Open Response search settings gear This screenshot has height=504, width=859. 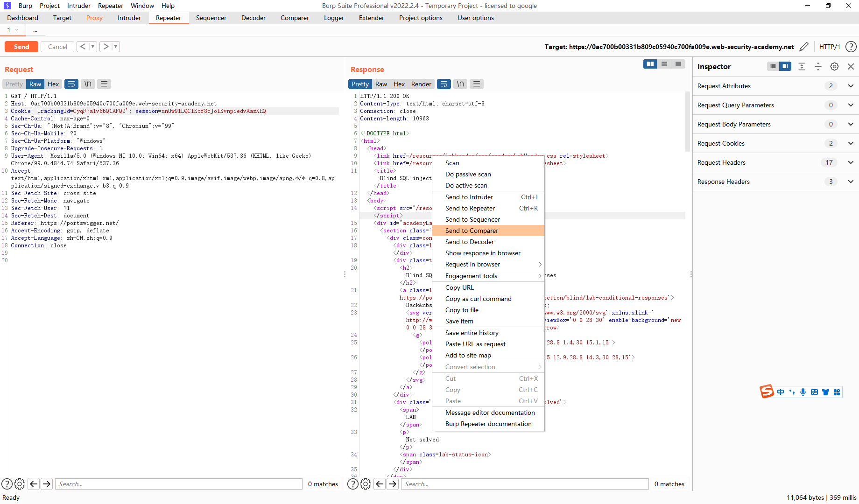(x=366, y=484)
